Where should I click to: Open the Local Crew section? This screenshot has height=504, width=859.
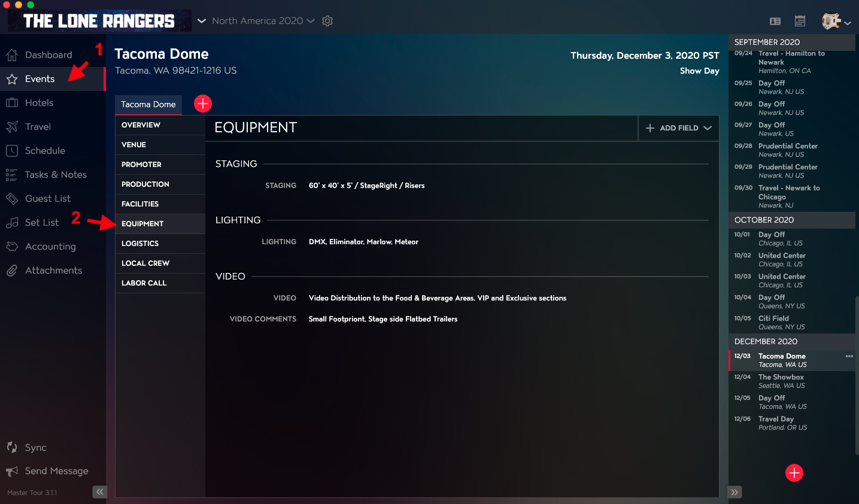pos(160,263)
